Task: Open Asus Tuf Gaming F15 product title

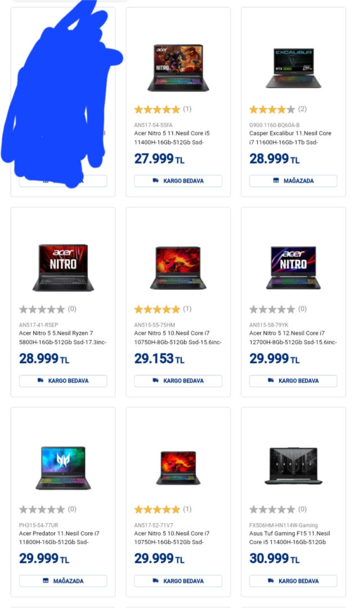Action: point(290,538)
